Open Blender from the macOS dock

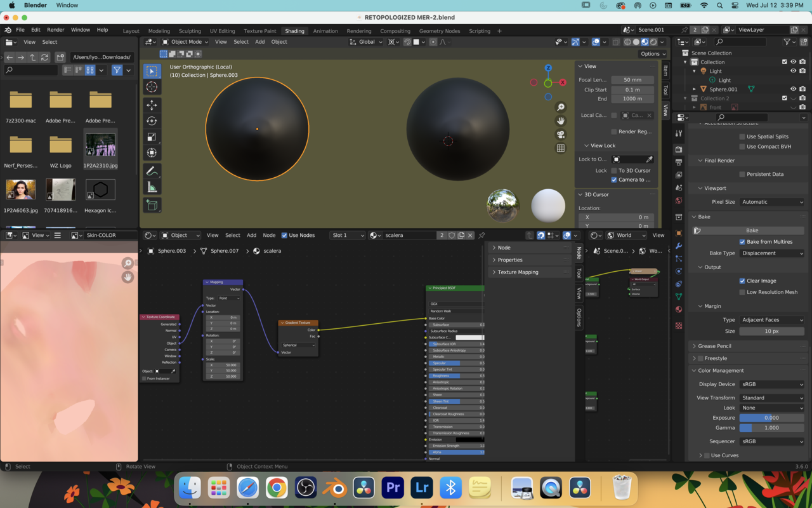pyautogui.click(x=335, y=488)
